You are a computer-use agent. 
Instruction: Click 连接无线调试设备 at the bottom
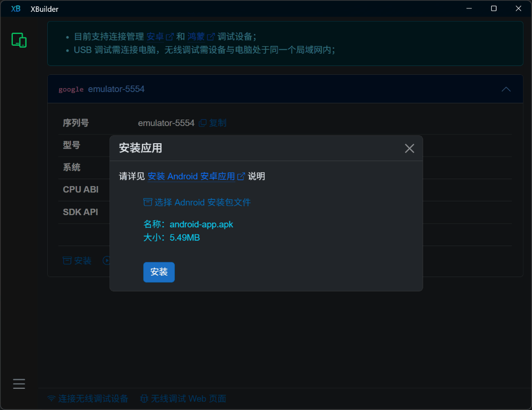point(88,399)
